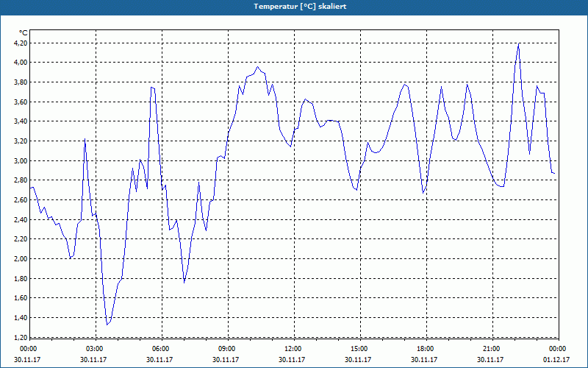Click the '3,60' y-axis label
The width and height of the screenshot is (588, 368).
click(x=21, y=102)
